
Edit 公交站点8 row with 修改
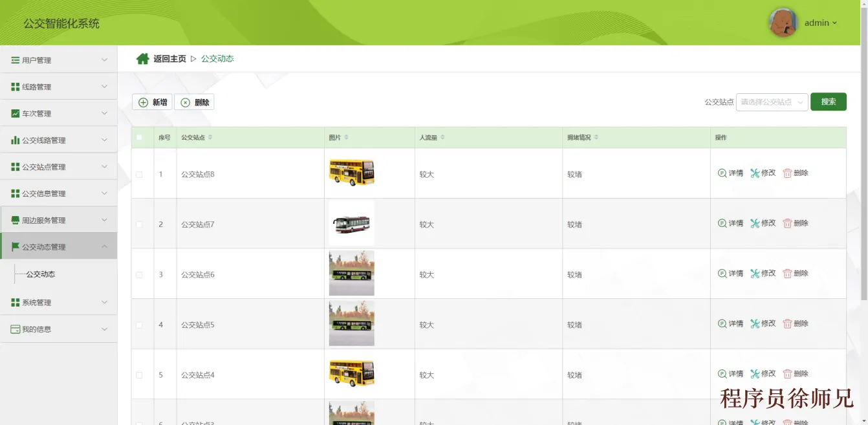pyautogui.click(x=763, y=173)
